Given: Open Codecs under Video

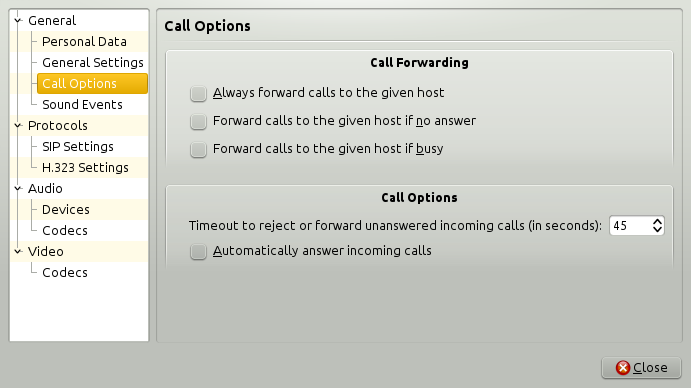Looking at the screenshot, I should [65, 272].
